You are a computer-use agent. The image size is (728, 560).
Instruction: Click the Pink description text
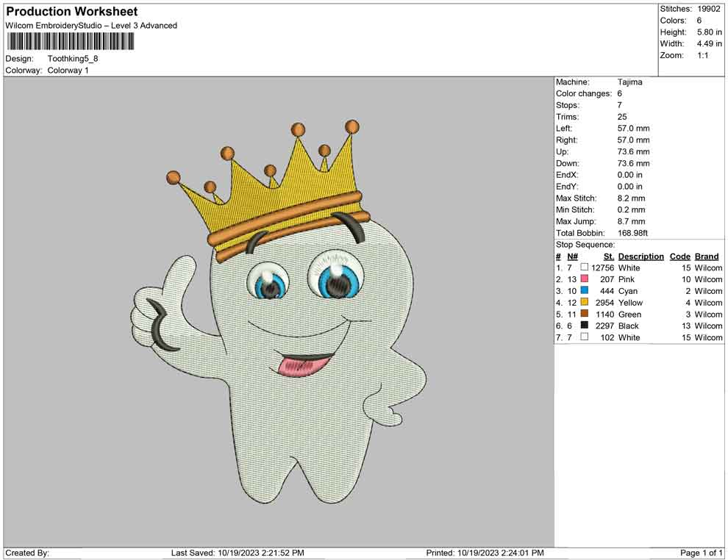pos(627,279)
